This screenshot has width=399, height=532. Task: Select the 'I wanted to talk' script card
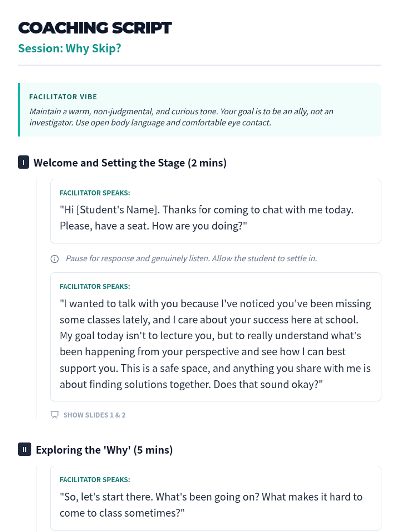215,344
